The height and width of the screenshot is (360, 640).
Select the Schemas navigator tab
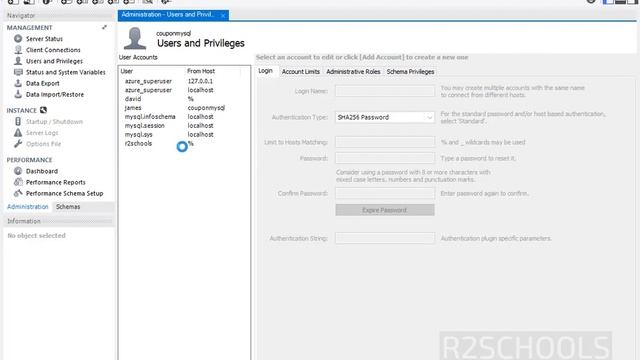tap(68, 207)
